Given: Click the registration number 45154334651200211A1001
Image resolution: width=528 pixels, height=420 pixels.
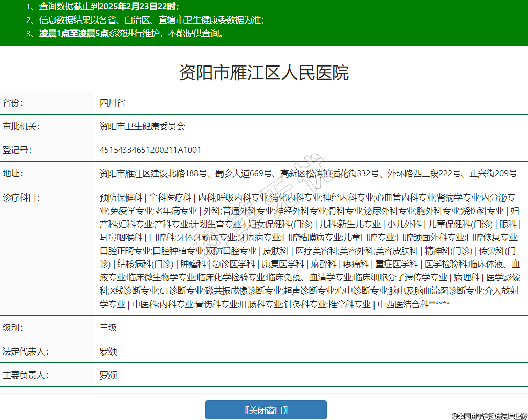Looking at the screenshot, I should click(150, 150).
